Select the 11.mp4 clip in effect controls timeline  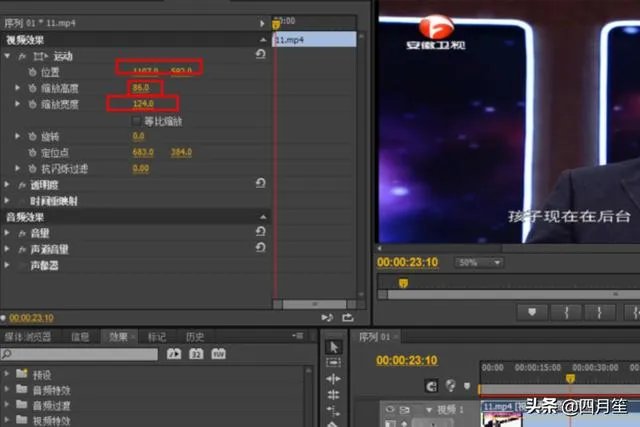coord(314,40)
